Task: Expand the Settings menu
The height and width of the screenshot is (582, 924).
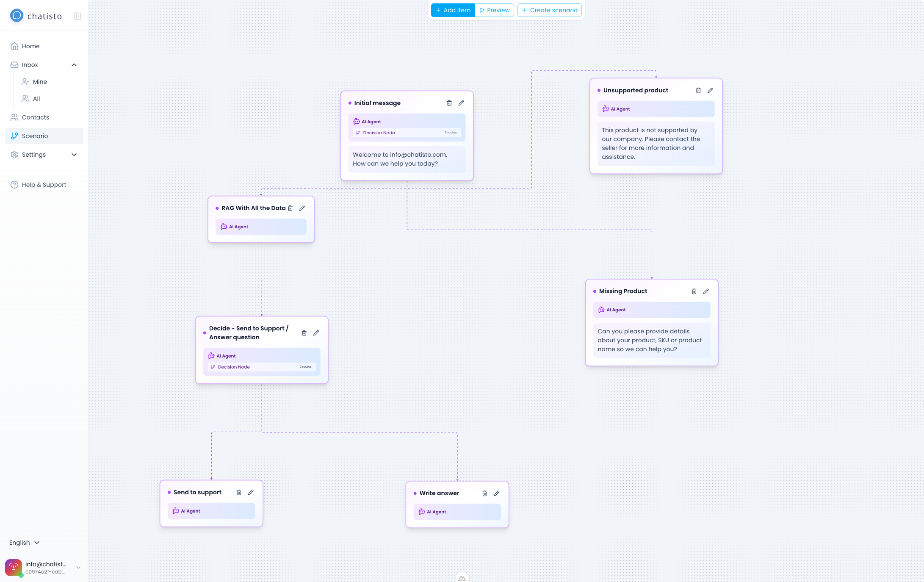Action: click(x=74, y=155)
